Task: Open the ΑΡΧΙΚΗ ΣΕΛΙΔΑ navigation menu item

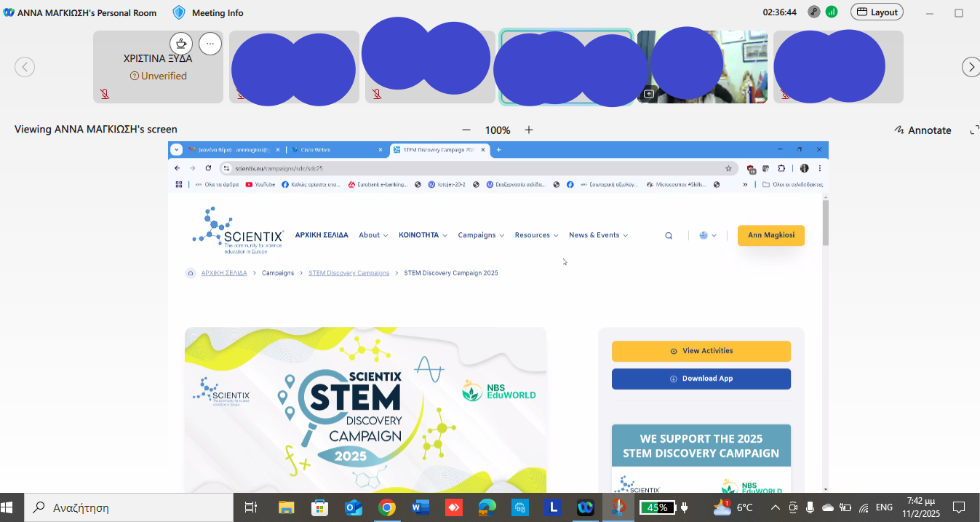Action: point(322,235)
